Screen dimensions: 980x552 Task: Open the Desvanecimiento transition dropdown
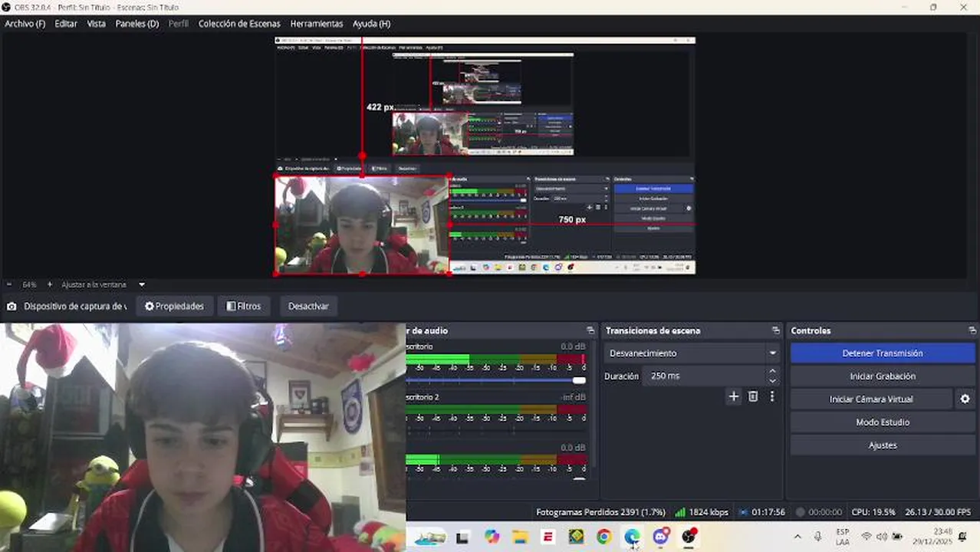pos(692,353)
